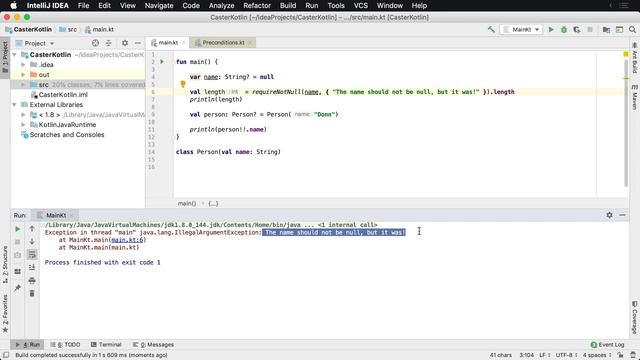Go up the stack trace with the up arrow
Viewport: 640px width, 360px height.
click(32, 229)
